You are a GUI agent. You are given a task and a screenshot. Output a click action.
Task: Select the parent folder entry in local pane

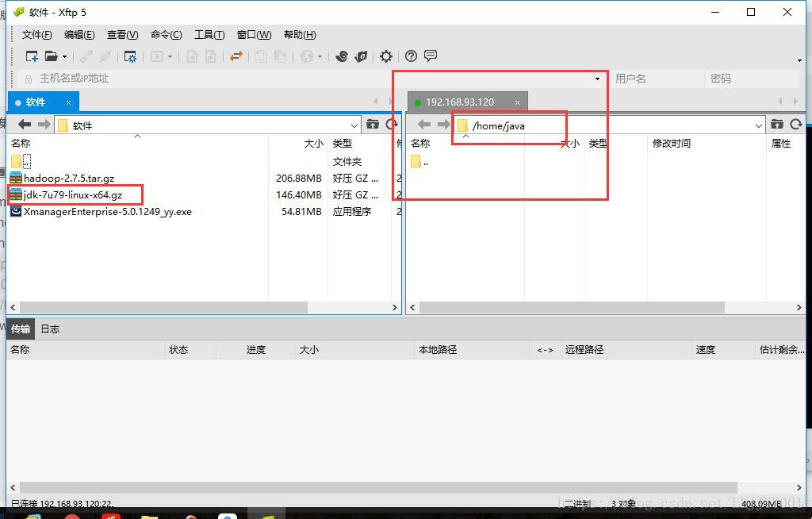(x=21, y=161)
